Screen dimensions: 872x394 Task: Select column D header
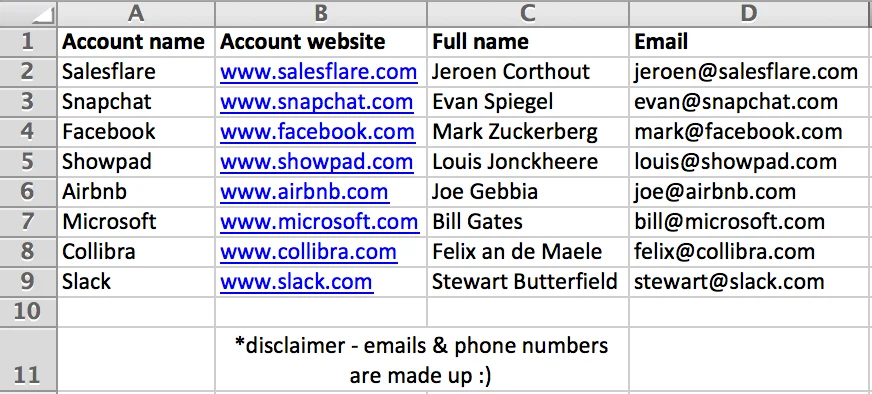(750, 13)
